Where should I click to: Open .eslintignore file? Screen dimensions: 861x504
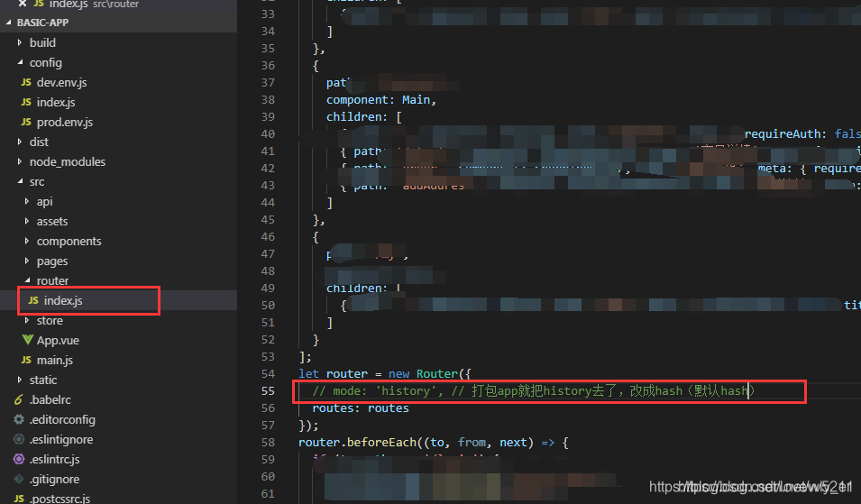[61, 439]
